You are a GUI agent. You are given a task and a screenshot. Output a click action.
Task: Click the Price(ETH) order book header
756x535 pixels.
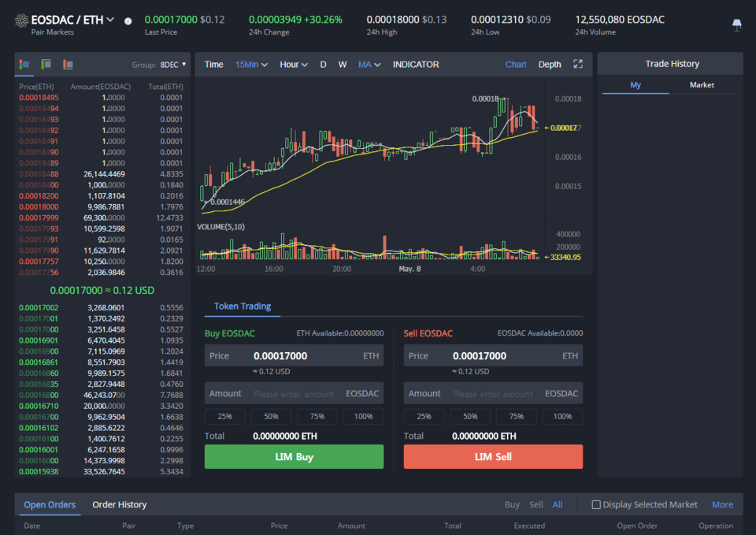[x=36, y=87]
